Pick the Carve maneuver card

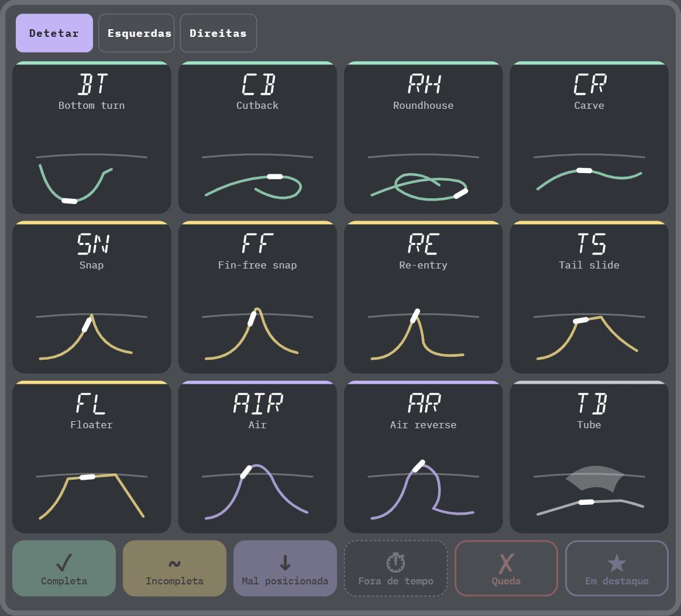tap(589, 137)
